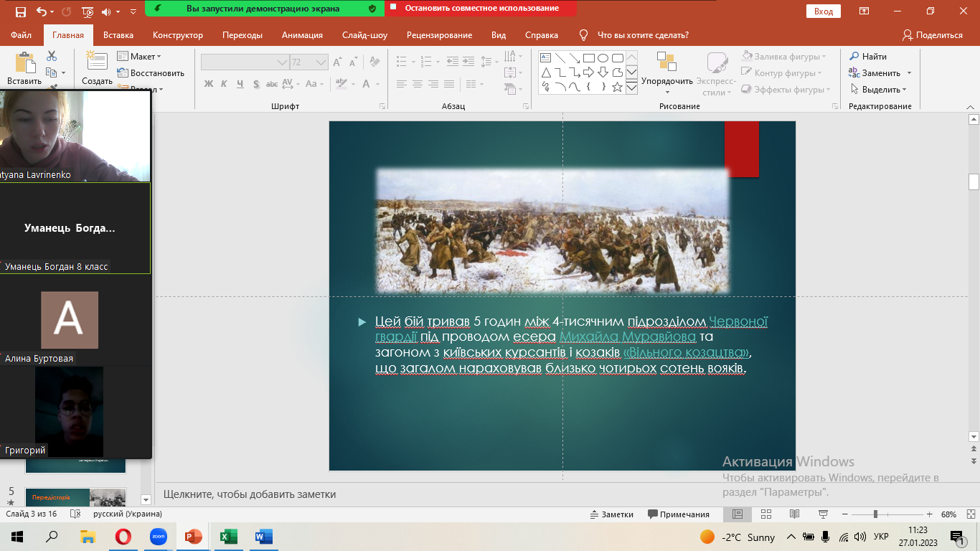Toggle Italic (К) formatting
The height and width of the screenshot is (551, 980).
(225, 84)
